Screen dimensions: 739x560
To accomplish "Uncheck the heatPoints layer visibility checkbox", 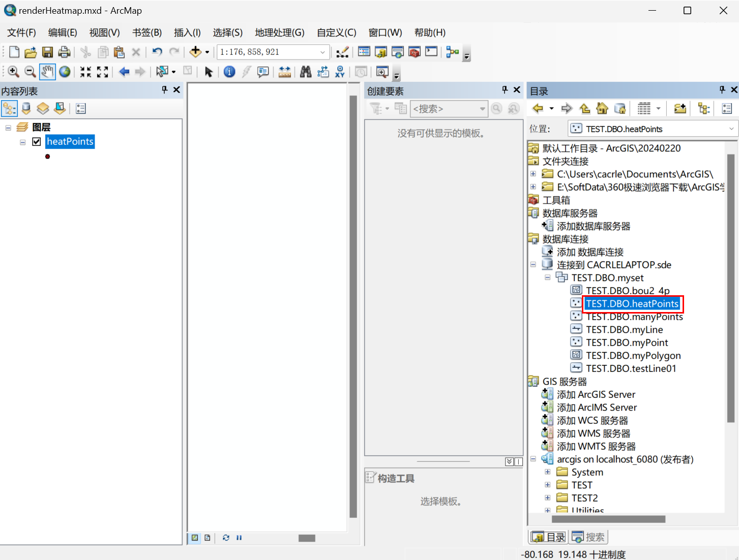I will (x=36, y=142).
